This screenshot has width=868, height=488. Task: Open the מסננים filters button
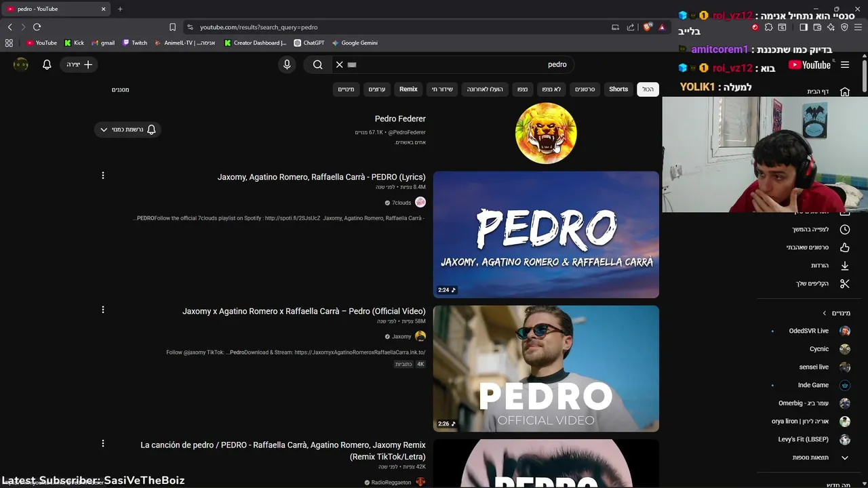tap(121, 89)
